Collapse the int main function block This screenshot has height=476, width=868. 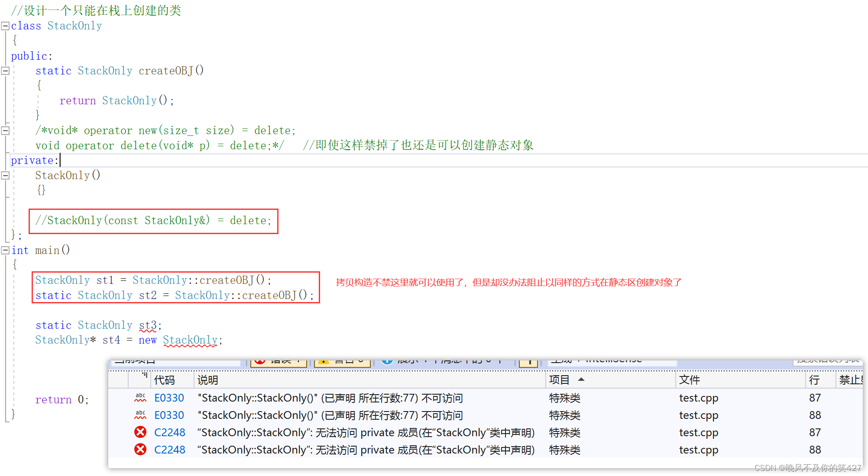tap(5, 250)
